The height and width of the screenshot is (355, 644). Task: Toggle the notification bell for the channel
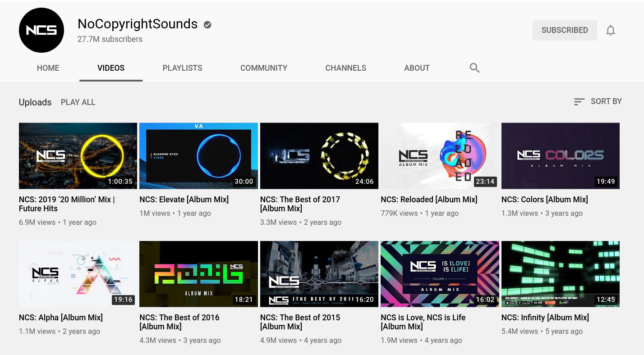click(x=610, y=30)
